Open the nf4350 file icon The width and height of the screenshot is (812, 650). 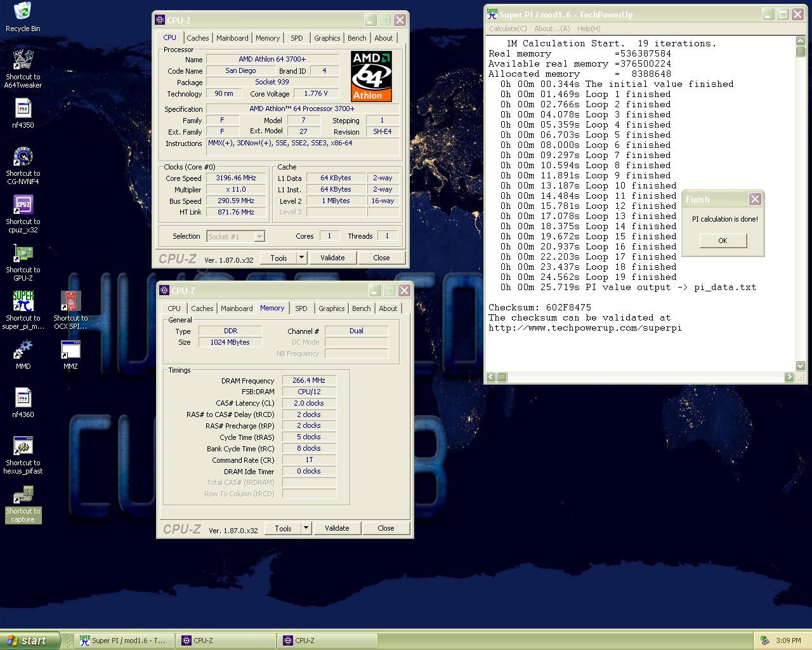click(x=23, y=109)
